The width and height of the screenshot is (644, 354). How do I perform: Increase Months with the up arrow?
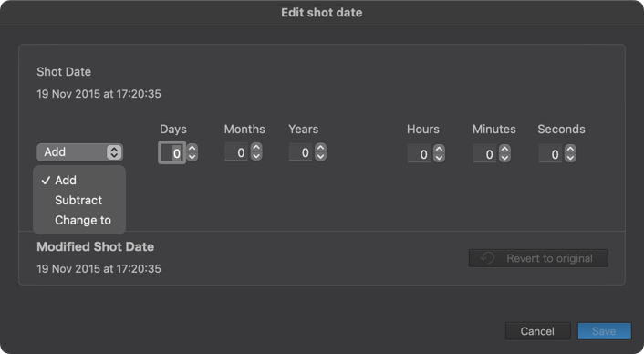pos(256,147)
